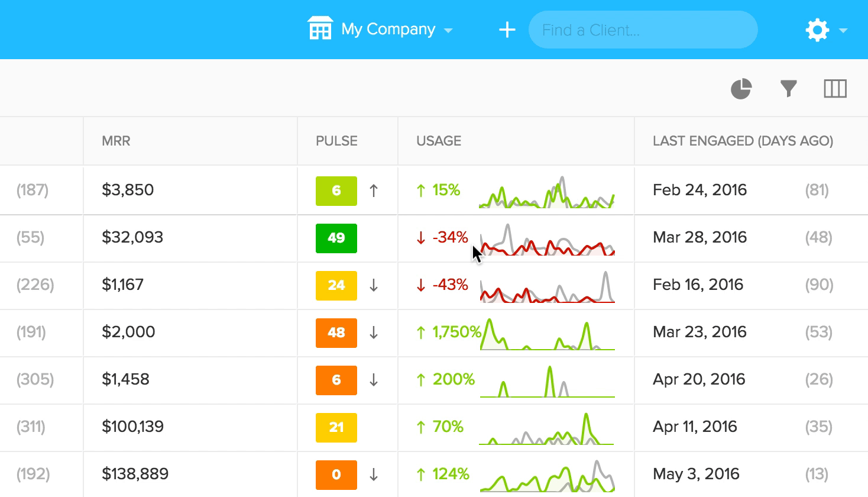
Task: Click the plus icon to add a client
Action: point(506,30)
